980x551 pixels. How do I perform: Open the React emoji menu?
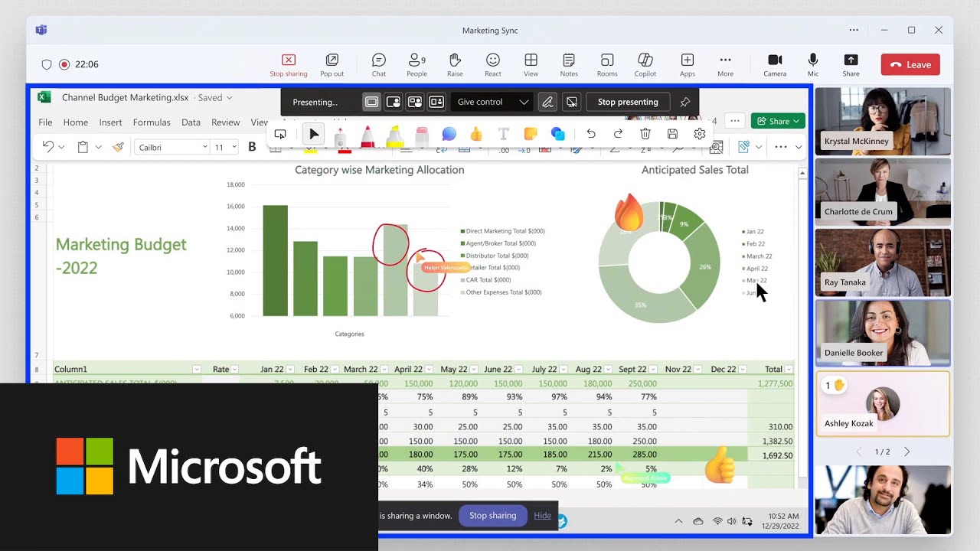[x=493, y=65]
